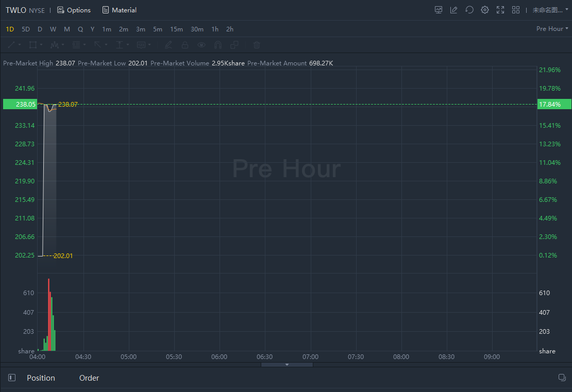Select the 1D timeframe
This screenshot has height=392, width=572.
pyautogui.click(x=10, y=29)
